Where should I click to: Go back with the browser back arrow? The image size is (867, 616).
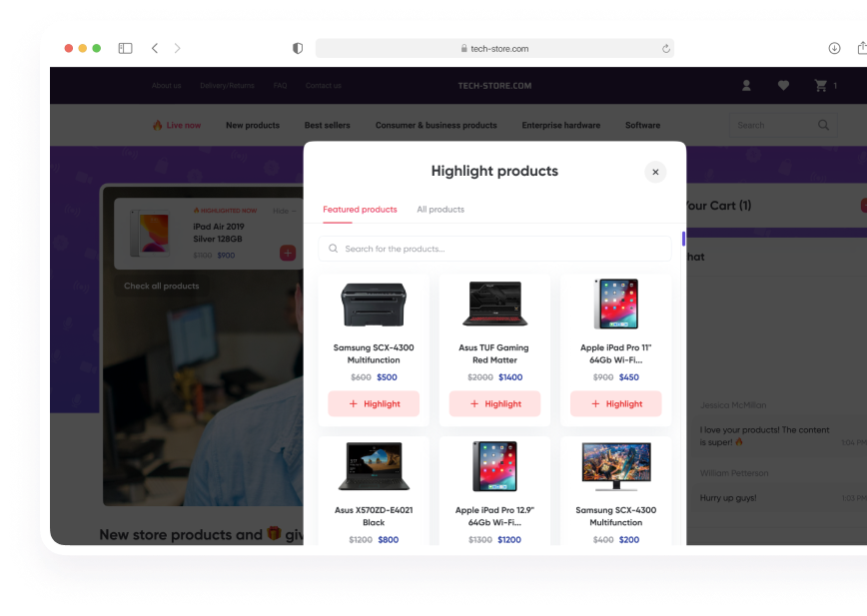pos(155,49)
